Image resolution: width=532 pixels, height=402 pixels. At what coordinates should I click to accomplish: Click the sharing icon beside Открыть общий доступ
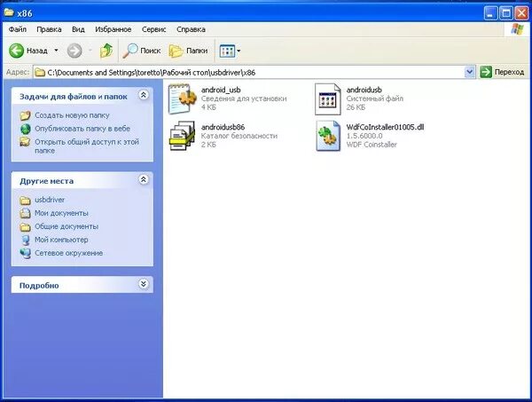pyautogui.click(x=25, y=142)
